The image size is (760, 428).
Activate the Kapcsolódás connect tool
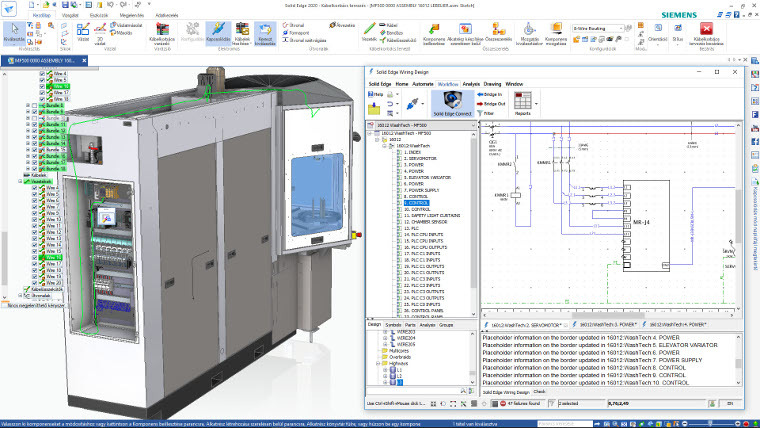click(218, 32)
